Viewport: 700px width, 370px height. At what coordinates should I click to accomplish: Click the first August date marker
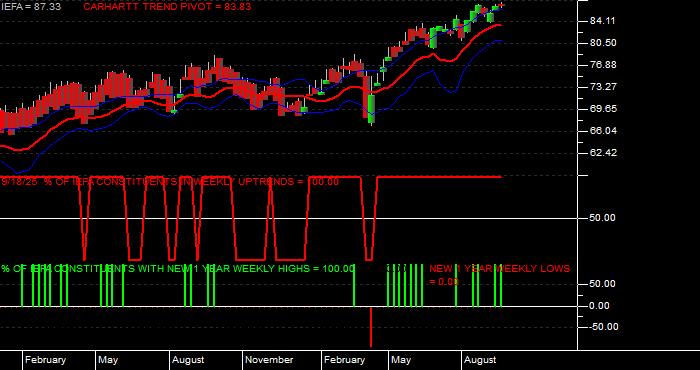click(188, 360)
